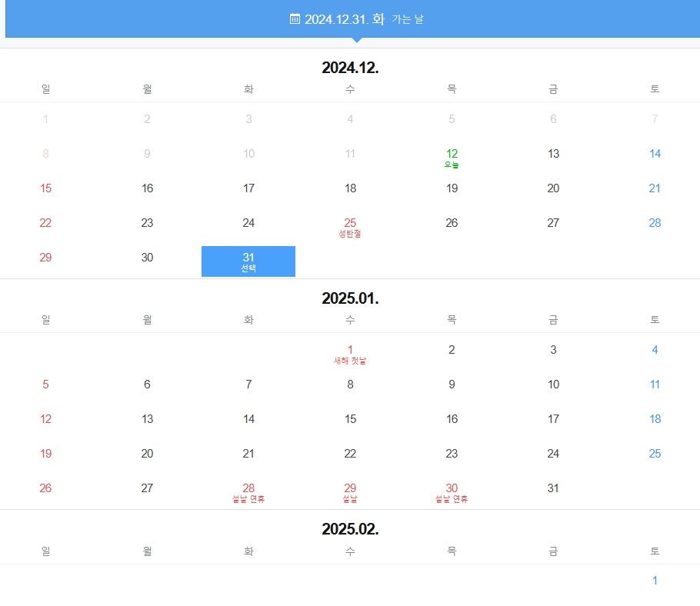This screenshot has height=606, width=700.
Task: Choose December 22, 2024
Action: point(45,223)
